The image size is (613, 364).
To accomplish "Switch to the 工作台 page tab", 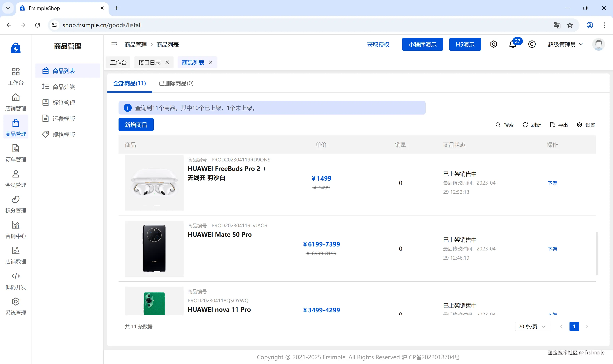I will click(118, 62).
